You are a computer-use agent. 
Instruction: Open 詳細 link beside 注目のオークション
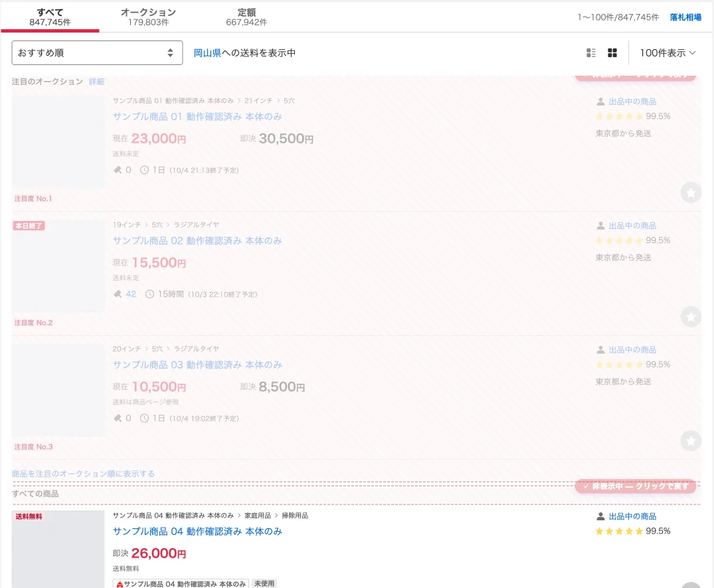click(x=96, y=82)
